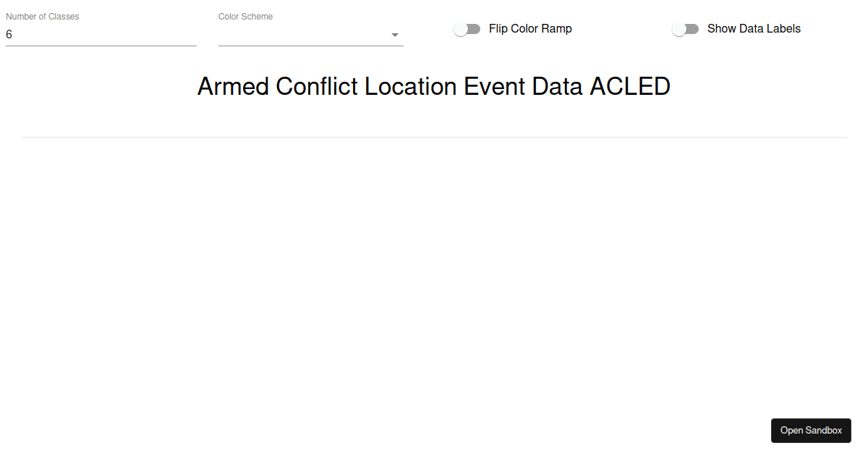The image size is (868, 456).
Task: Open the Color Scheme dropdown arrow
Action: (x=395, y=35)
